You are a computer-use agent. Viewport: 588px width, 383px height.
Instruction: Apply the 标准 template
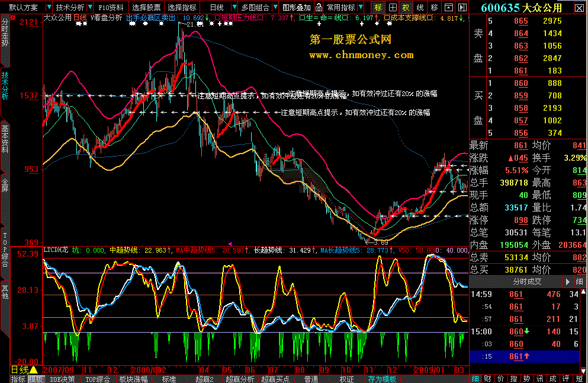(169, 379)
